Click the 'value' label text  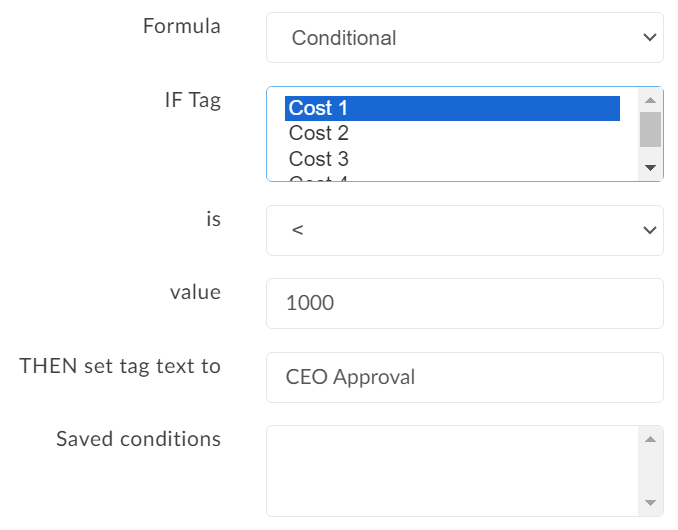[195, 292]
